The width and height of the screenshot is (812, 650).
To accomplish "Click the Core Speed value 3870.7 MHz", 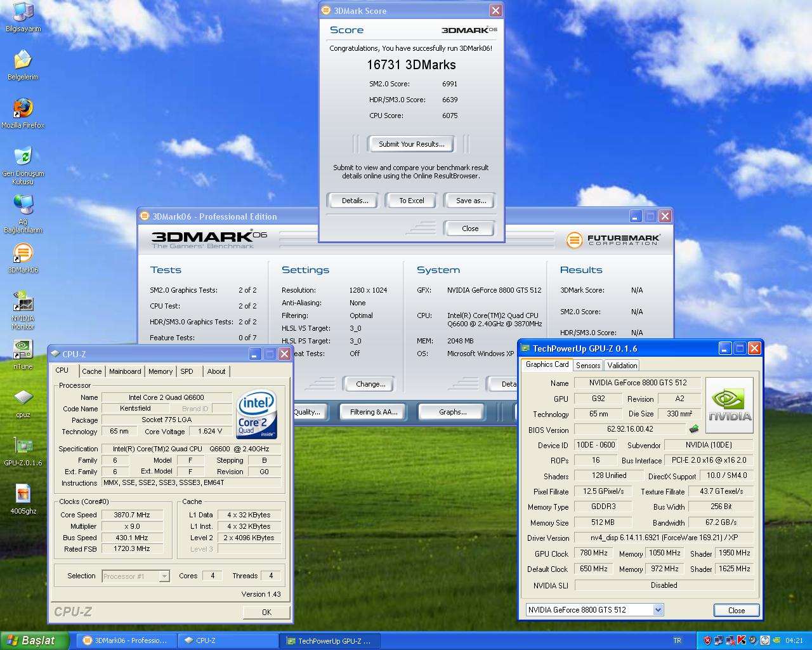I will (132, 515).
